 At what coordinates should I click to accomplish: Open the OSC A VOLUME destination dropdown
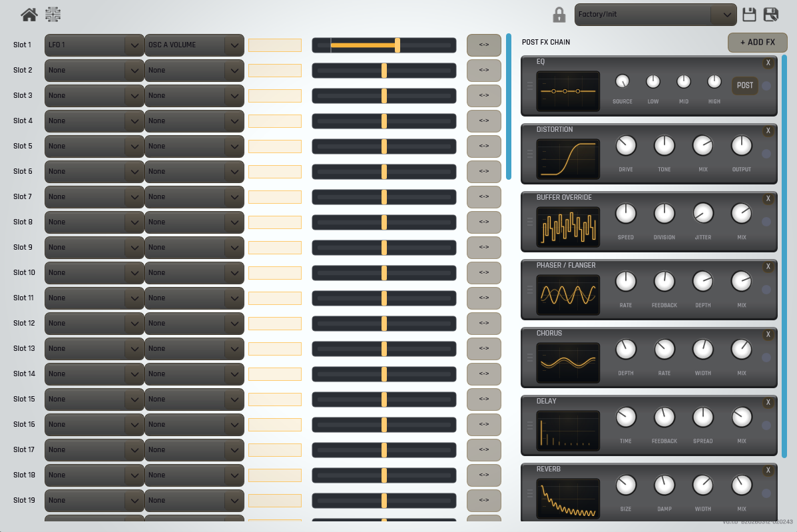coord(194,45)
